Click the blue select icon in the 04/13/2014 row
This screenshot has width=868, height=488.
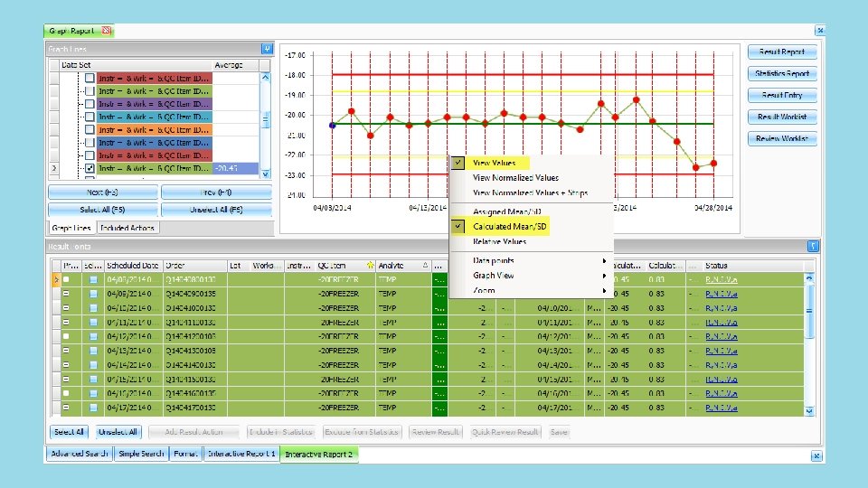click(93, 351)
